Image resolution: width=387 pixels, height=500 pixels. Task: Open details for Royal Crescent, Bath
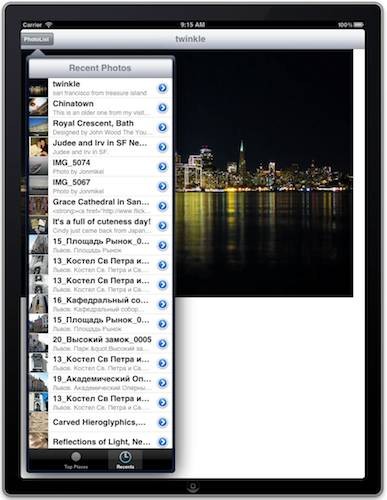tap(162, 127)
